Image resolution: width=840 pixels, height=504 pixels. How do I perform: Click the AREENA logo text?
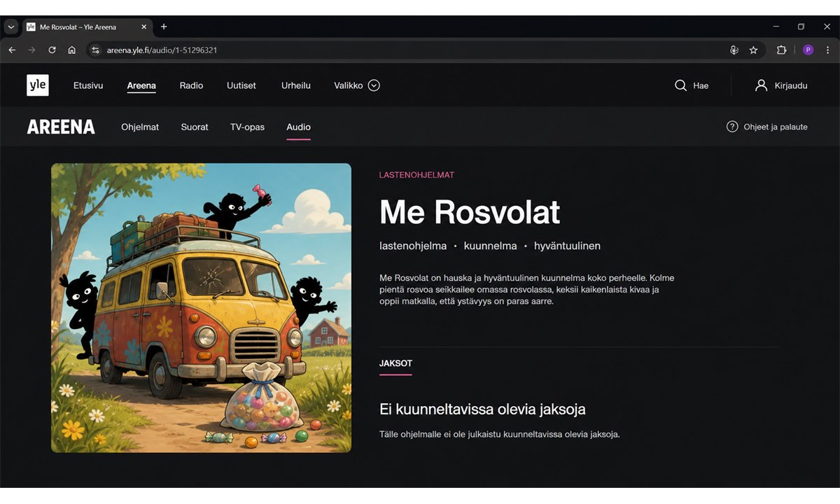click(61, 127)
